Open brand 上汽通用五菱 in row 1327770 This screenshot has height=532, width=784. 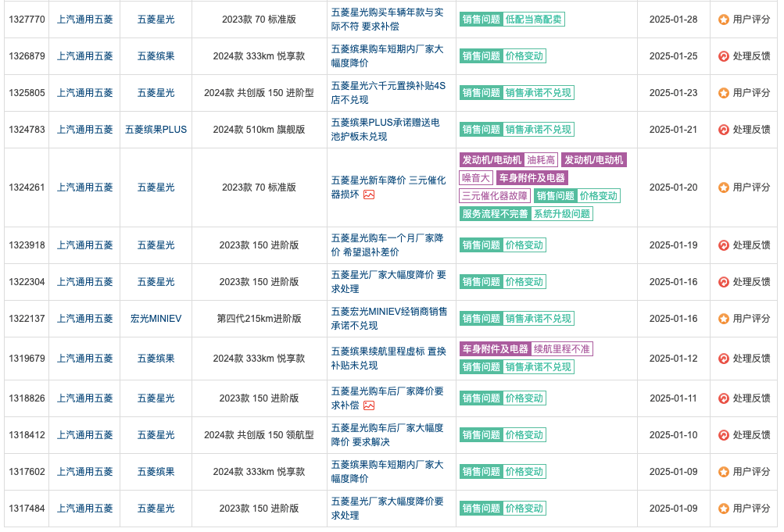(85, 20)
